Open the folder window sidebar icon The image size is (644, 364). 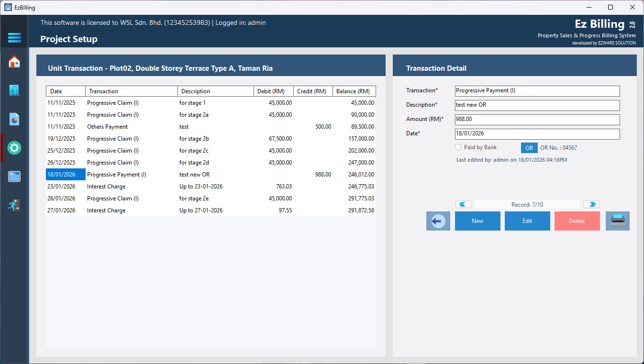pos(14,176)
